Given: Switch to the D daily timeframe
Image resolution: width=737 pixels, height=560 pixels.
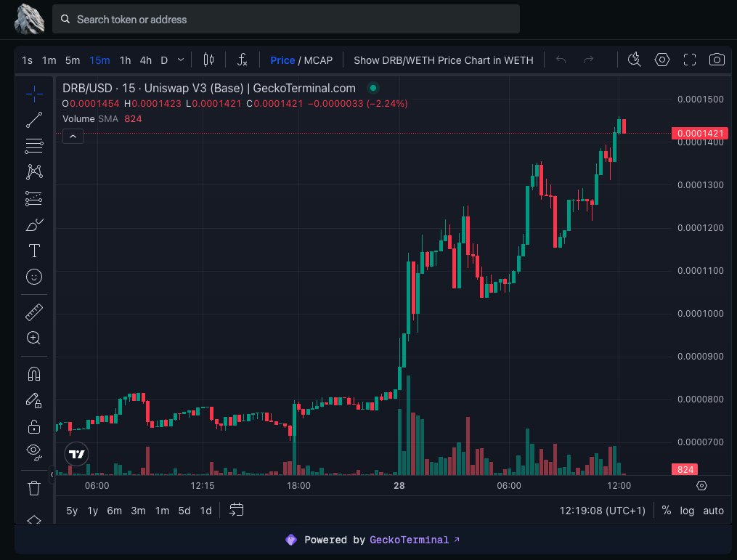Looking at the screenshot, I should tap(164, 60).
